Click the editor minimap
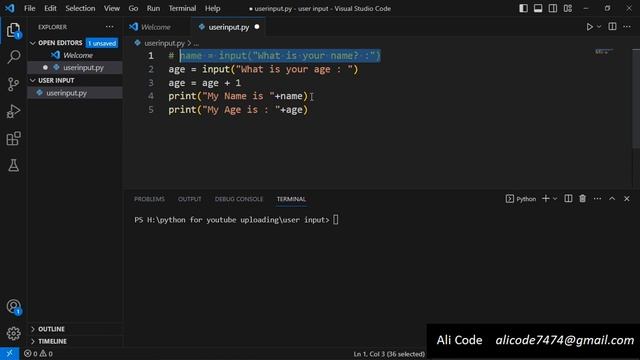Image resolution: width=640 pixels, height=360 pixels. click(604, 52)
